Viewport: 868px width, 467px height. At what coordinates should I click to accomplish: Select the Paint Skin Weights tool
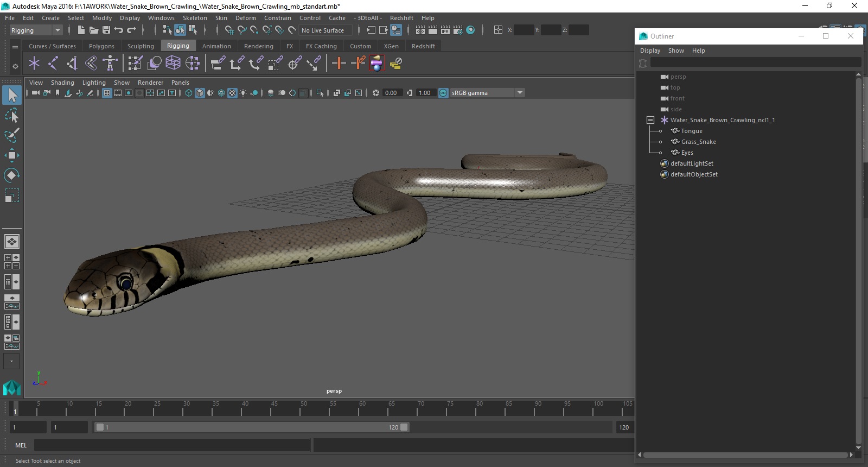135,64
